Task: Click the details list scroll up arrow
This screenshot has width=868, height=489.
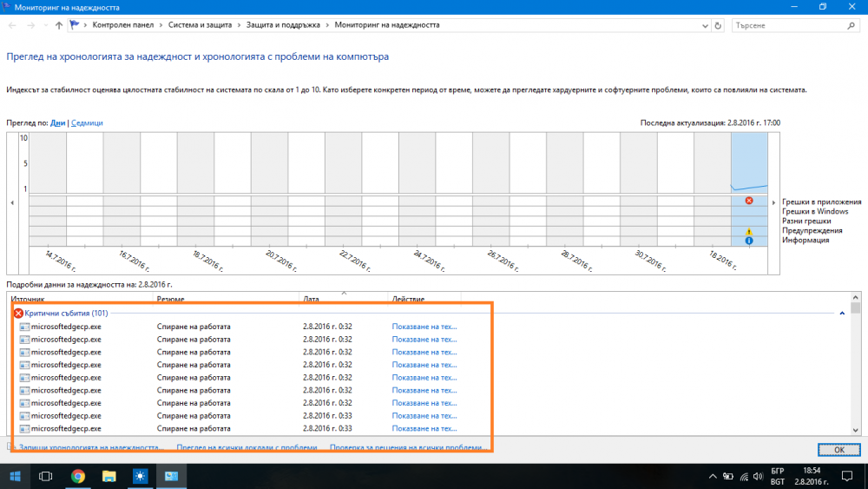Action: coord(856,297)
